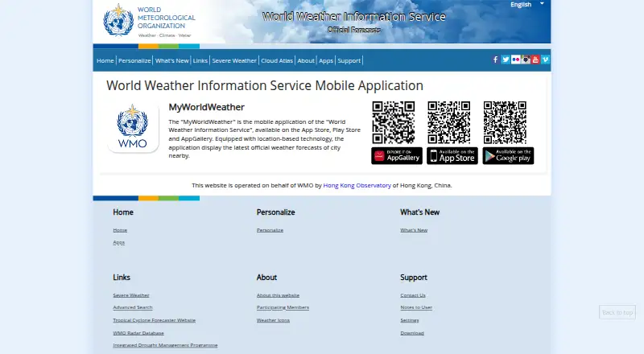The height and width of the screenshot is (354, 644).
Task: Open Severe Weather in the navigation bar
Action: [234, 60]
